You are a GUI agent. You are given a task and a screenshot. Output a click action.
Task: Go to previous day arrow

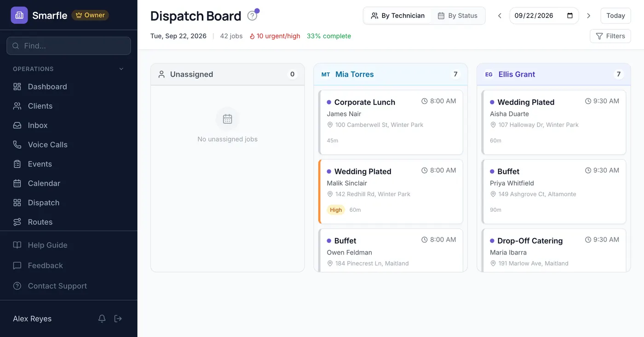500,16
